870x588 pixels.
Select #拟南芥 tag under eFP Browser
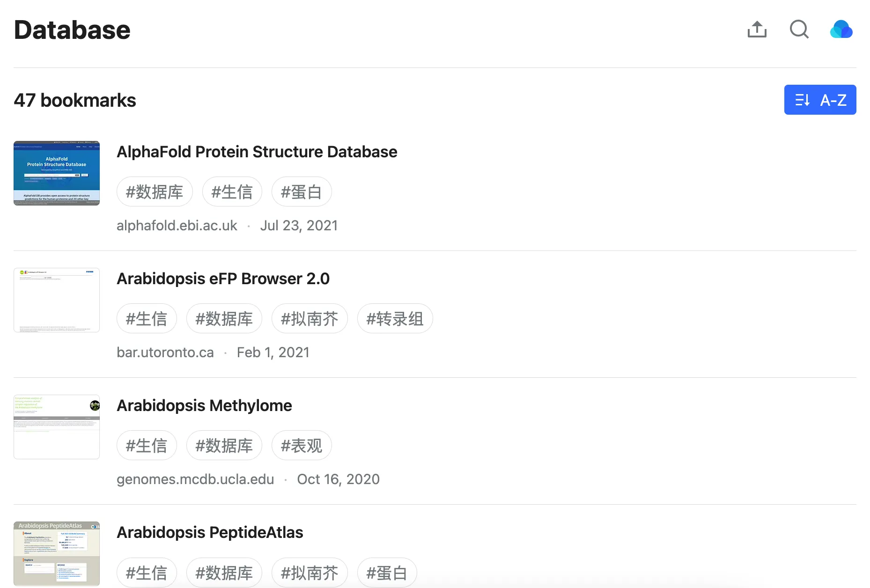pos(309,319)
